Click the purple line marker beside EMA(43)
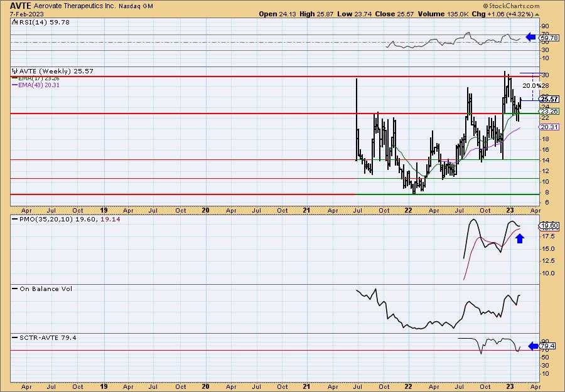Image resolution: width=565 pixels, height=392 pixels. coord(15,85)
